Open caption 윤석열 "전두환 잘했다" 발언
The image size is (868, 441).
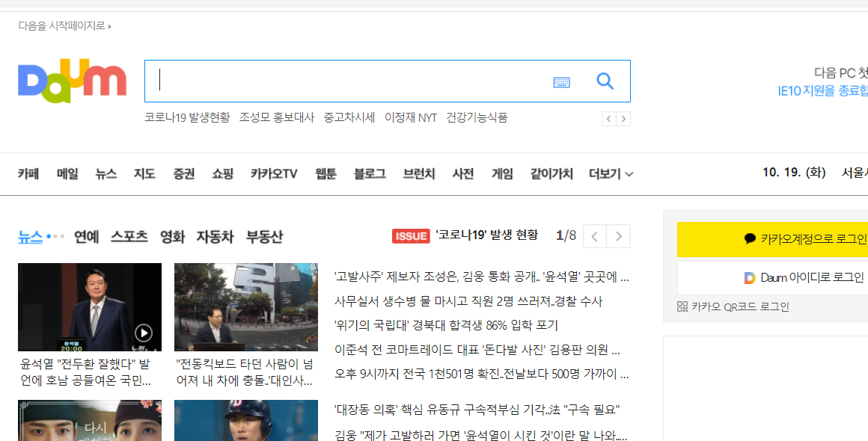[86, 372]
